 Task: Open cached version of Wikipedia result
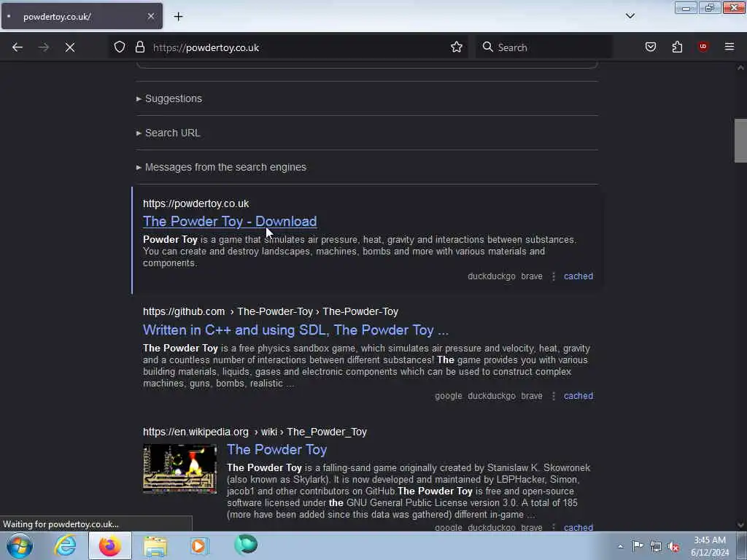pos(578,527)
